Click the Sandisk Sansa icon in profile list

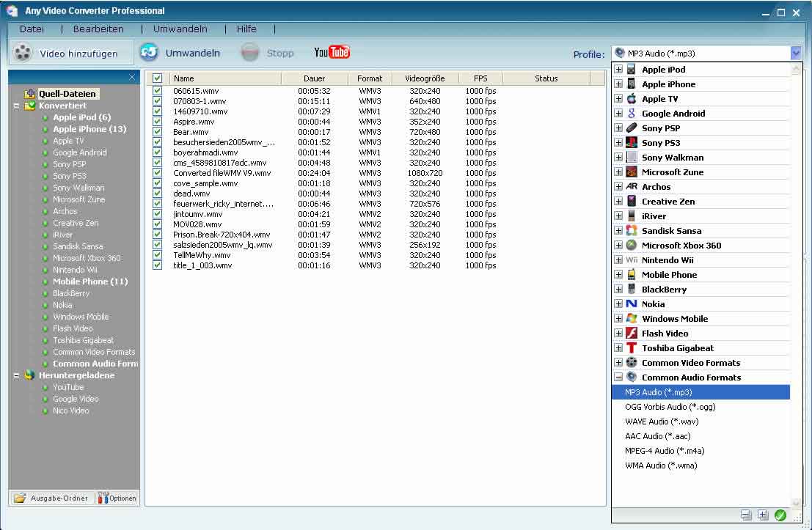[x=632, y=230]
